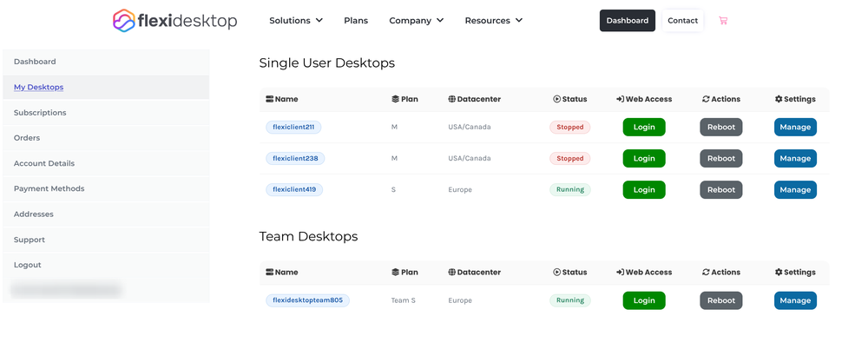Open Payment Methods in sidebar

point(106,188)
